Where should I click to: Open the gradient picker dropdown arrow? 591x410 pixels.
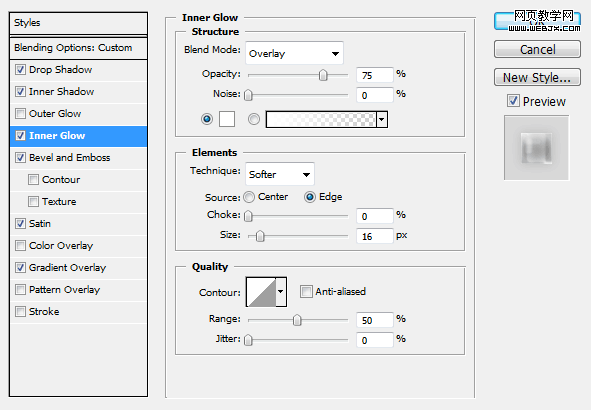382,119
